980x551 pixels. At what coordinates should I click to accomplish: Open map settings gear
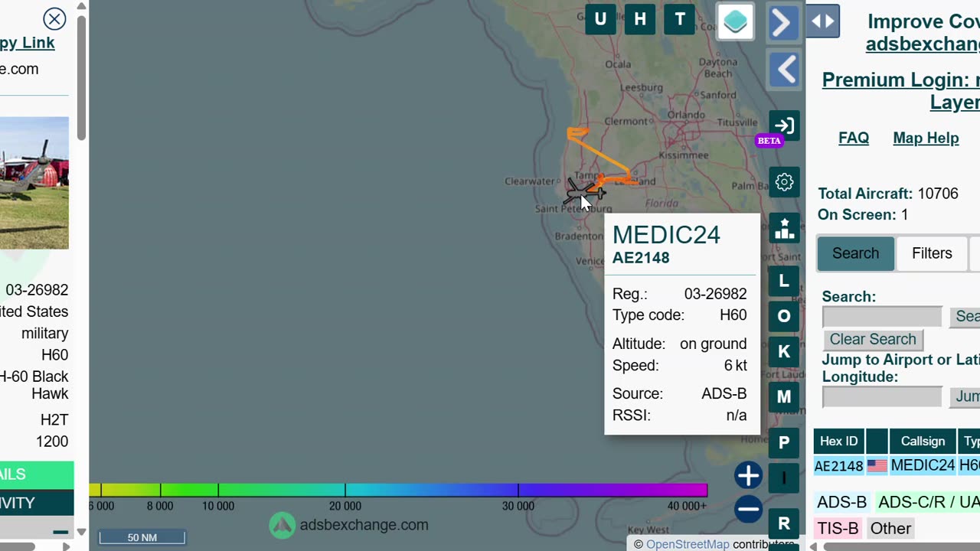[784, 182]
